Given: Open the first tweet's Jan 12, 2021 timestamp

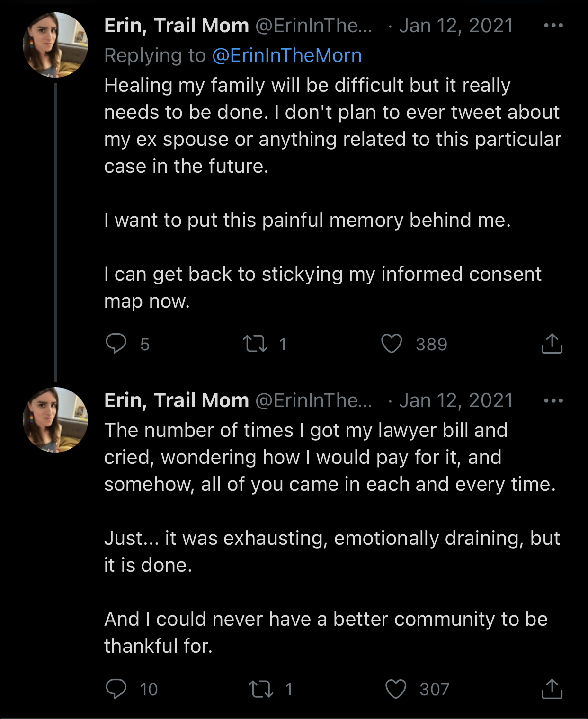Looking at the screenshot, I should click(456, 26).
